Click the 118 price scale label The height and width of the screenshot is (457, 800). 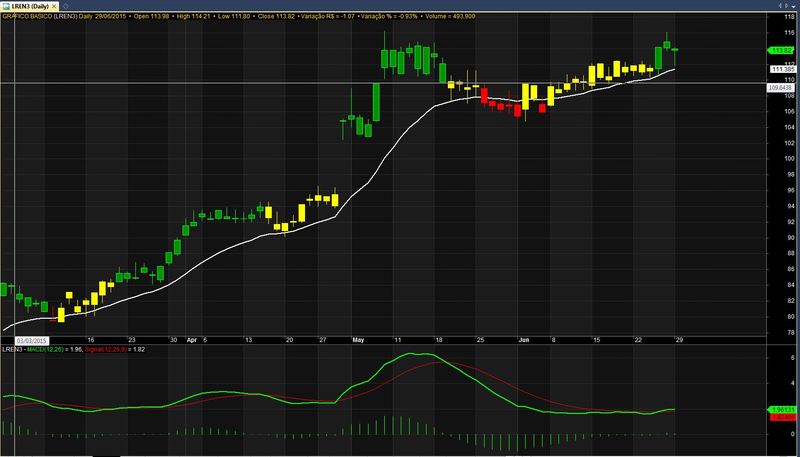coord(788,17)
